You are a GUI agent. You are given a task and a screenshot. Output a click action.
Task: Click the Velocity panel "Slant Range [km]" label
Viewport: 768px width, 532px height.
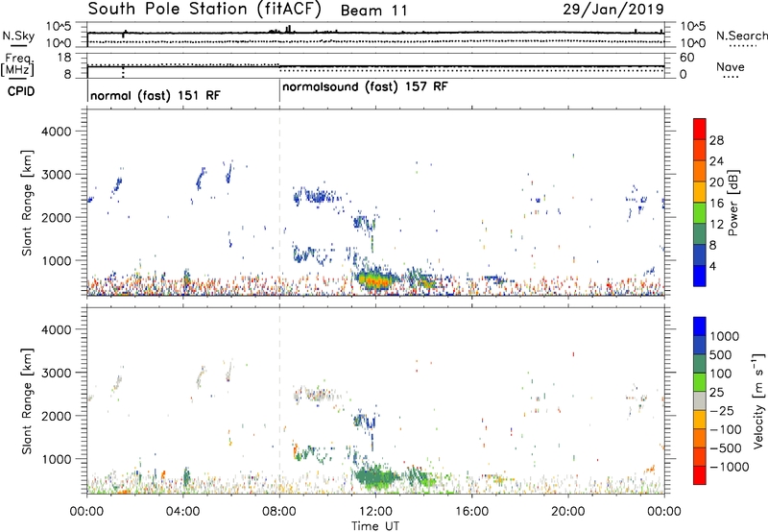click(x=27, y=401)
